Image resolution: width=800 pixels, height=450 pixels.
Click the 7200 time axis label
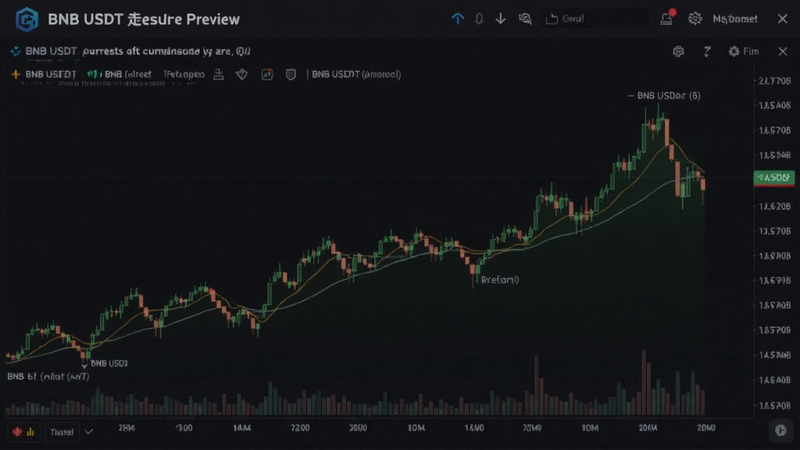pyautogui.click(x=300, y=428)
